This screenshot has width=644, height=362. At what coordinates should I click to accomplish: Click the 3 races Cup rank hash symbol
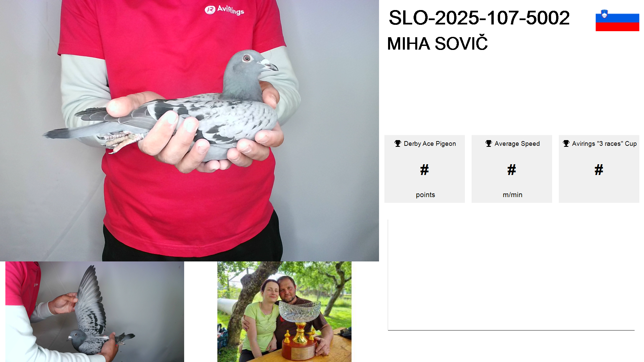(599, 170)
